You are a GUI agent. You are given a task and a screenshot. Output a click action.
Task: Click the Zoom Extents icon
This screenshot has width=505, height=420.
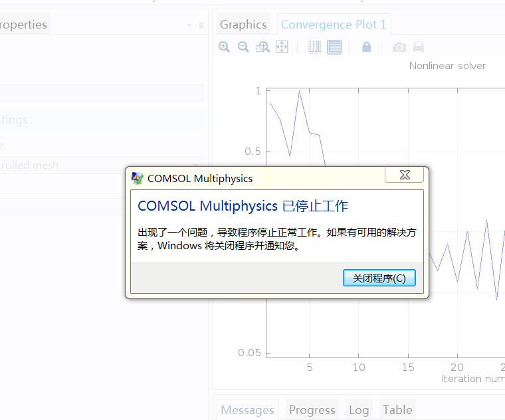pos(282,47)
